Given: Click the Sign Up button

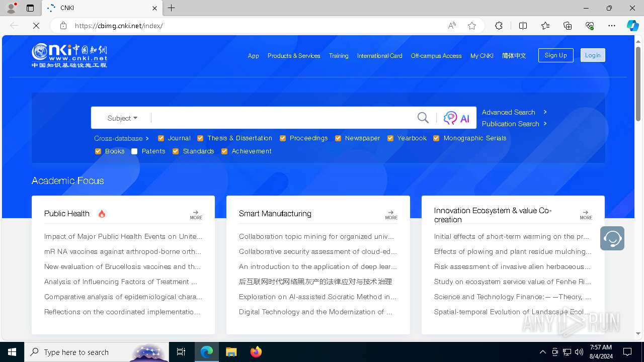Looking at the screenshot, I should tap(555, 55).
